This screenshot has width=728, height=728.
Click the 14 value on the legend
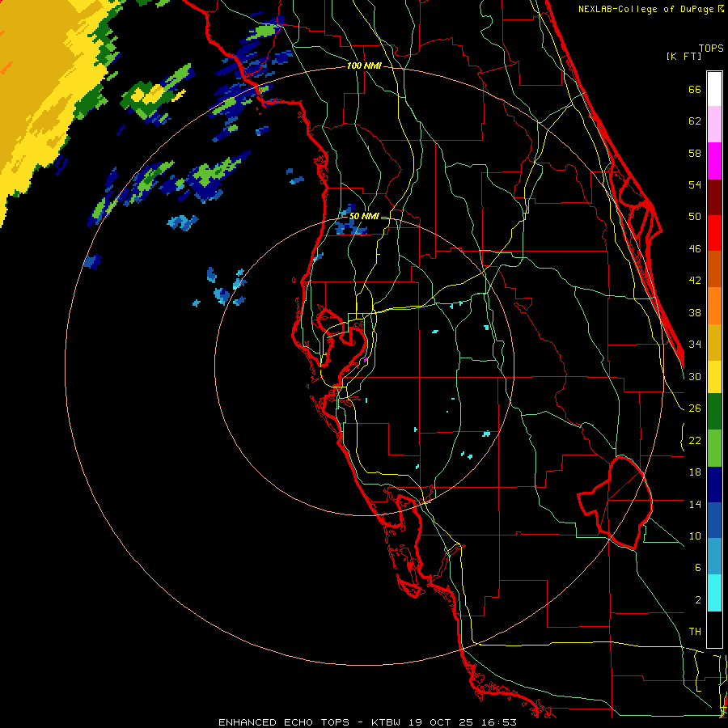pyautogui.click(x=695, y=504)
